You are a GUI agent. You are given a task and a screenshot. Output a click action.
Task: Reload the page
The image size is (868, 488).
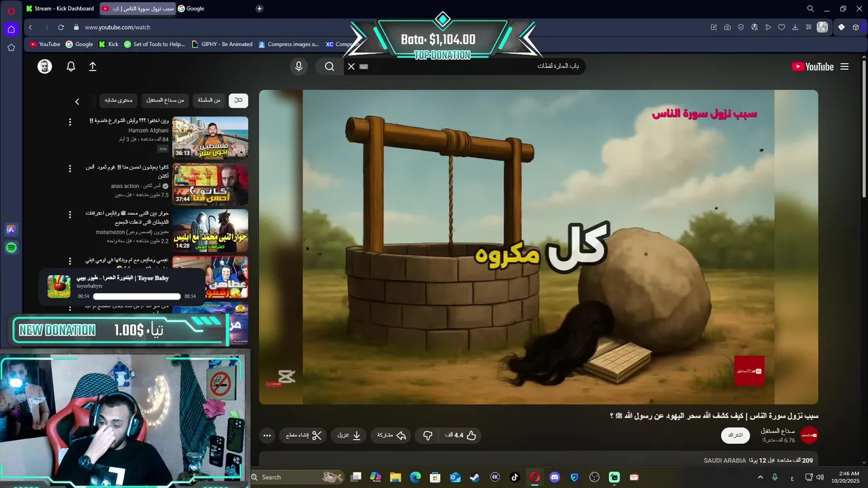click(x=61, y=27)
